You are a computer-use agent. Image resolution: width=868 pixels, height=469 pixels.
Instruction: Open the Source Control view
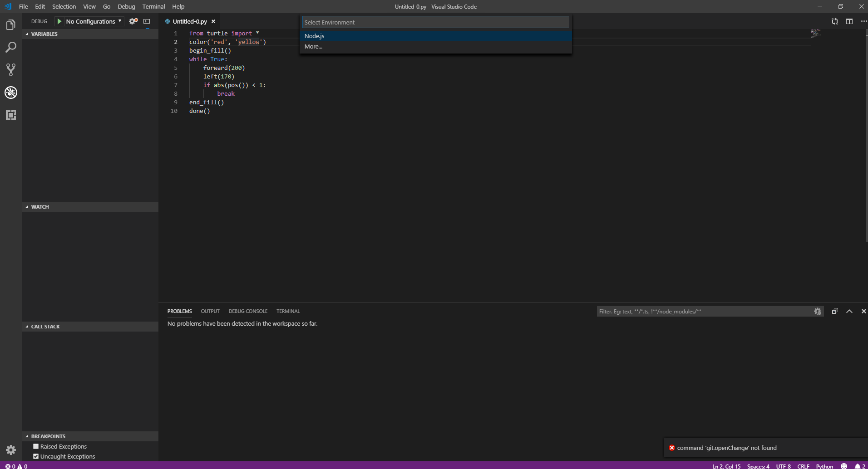(x=11, y=70)
